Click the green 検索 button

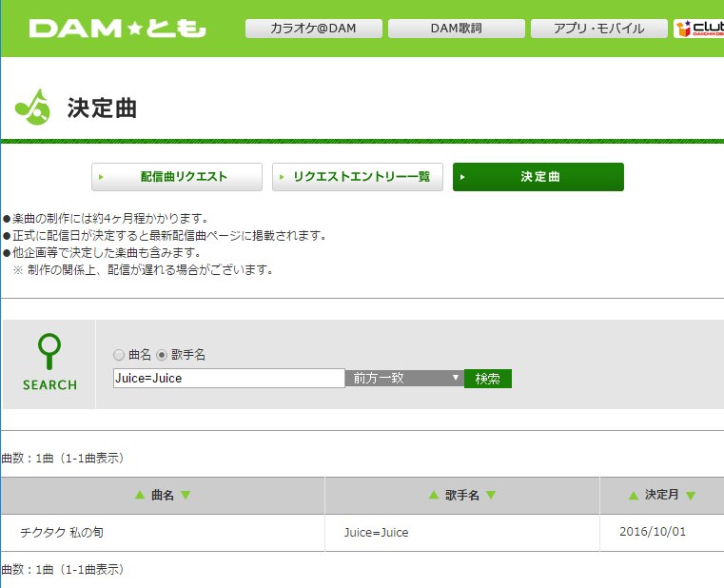(488, 379)
